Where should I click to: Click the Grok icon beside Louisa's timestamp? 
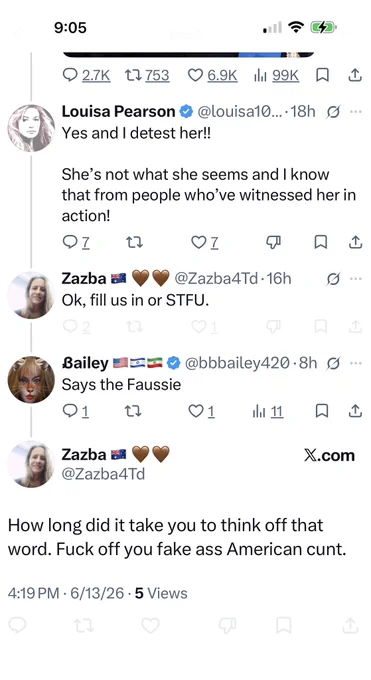pos(333,112)
